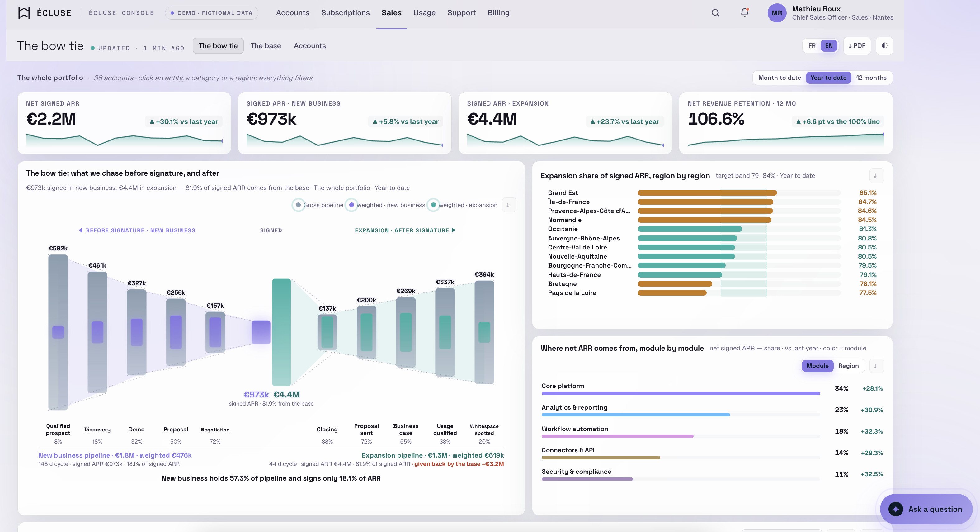Switch language to FR
This screenshot has width=980, height=532.
tap(812, 46)
